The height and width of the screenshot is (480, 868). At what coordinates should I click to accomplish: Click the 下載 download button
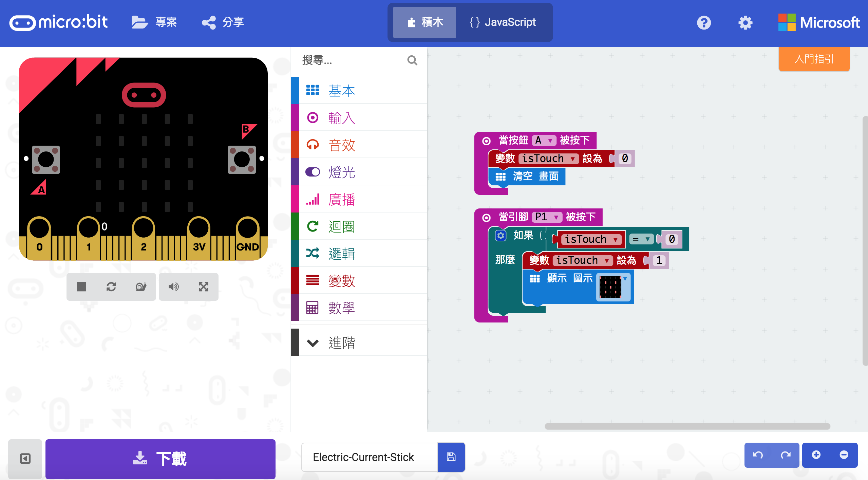pyautogui.click(x=160, y=459)
